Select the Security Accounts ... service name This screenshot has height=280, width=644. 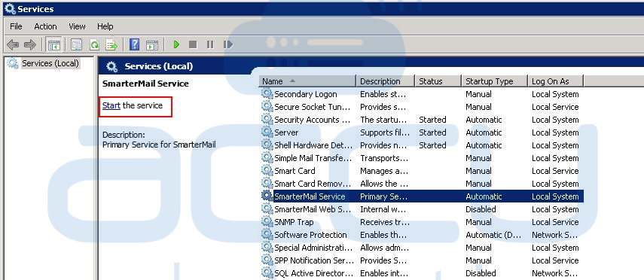coord(313,120)
